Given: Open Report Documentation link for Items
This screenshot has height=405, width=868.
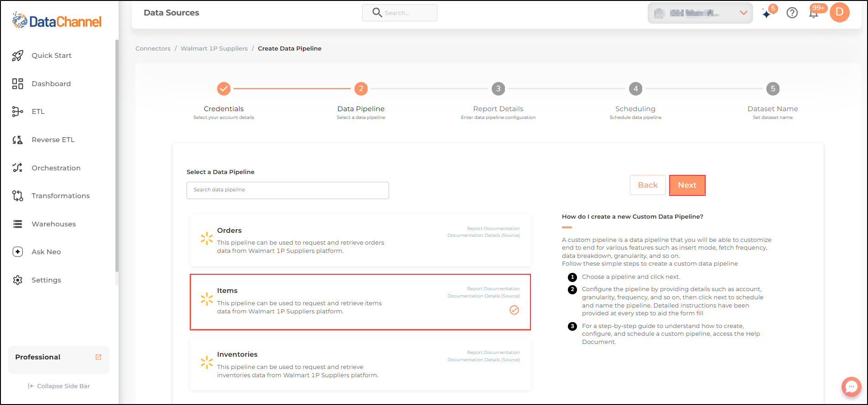Looking at the screenshot, I should coord(493,289).
